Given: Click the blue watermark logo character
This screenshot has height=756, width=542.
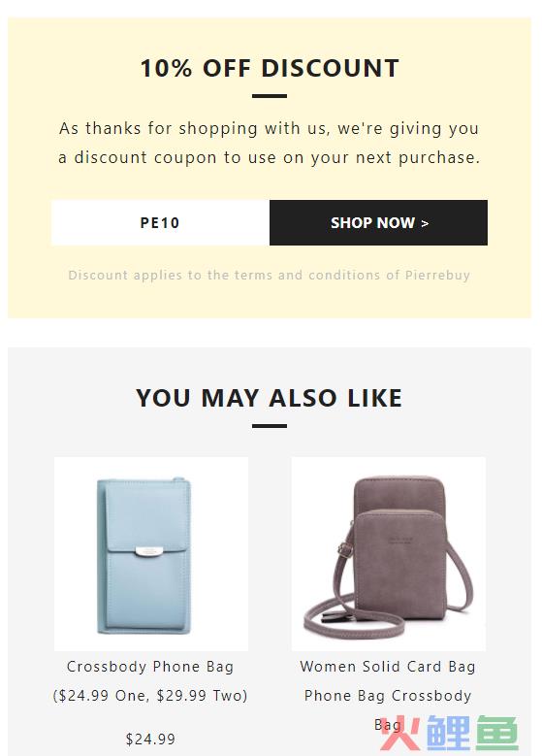Looking at the screenshot, I should point(448,733).
